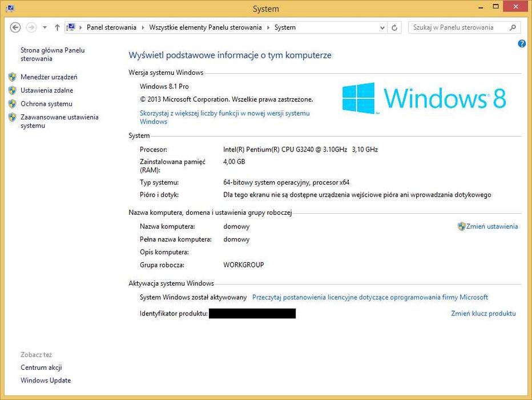
Task: Click the search magnifier icon
Action: pos(513,27)
